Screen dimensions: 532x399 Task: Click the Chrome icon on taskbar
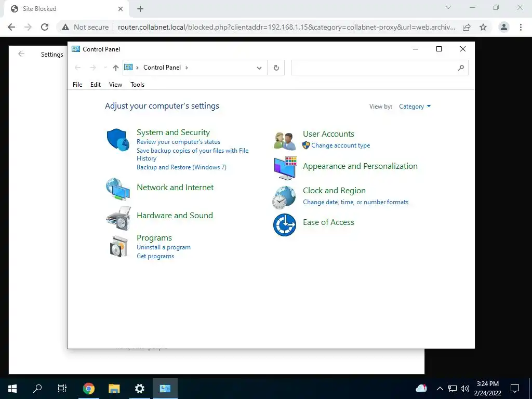tap(88, 389)
